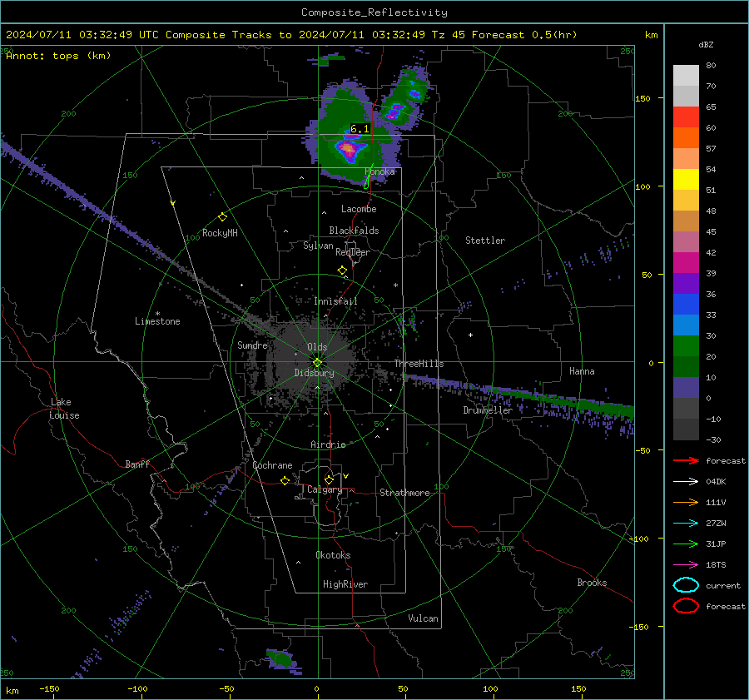The height and width of the screenshot is (700, 749).
Task: Click the yellow diamond marker above Calgary
Action: pos(329,479)
